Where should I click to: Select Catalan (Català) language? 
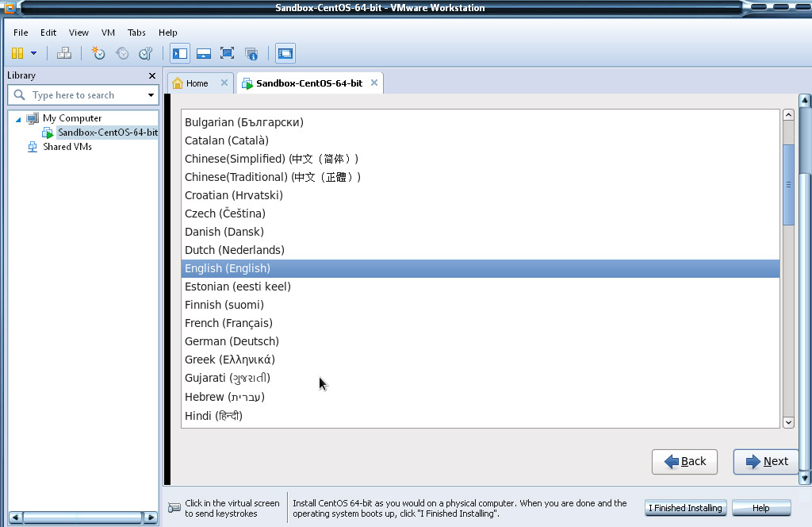pos(480,140)
